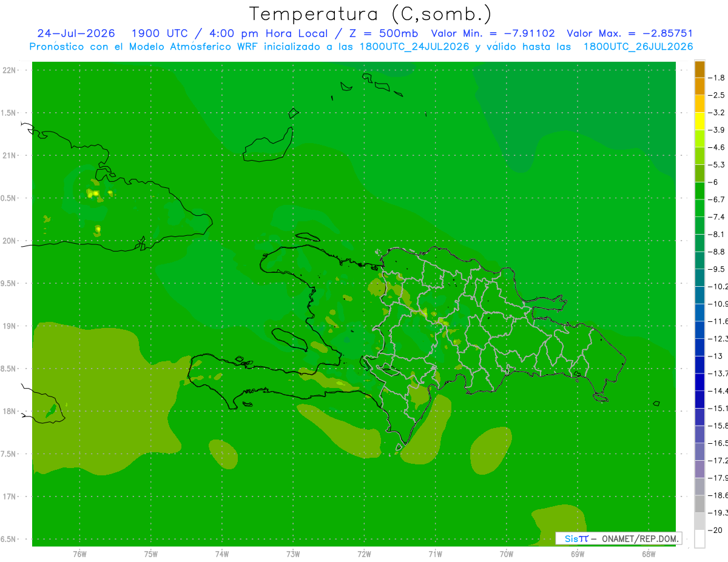The height and width of the screenshot is (562, 728).
Task: Click the '-8.1' colorbar value
Action: (x=715, y=234)
